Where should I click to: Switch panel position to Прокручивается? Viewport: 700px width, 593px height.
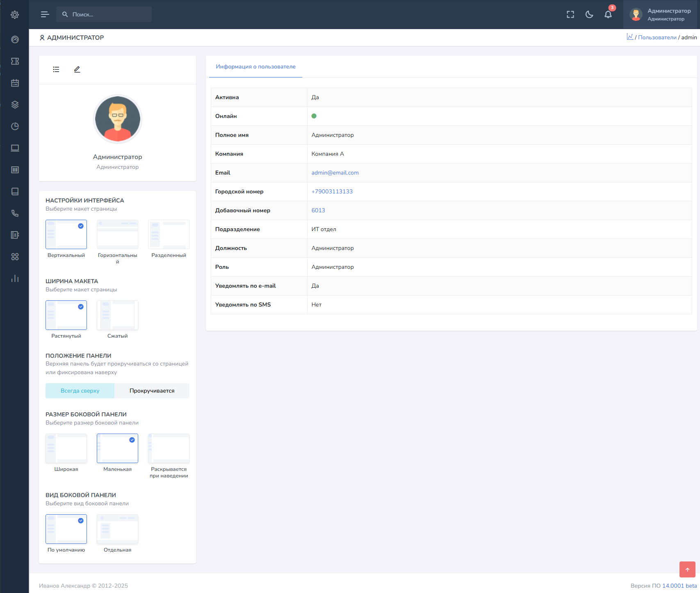152,391
